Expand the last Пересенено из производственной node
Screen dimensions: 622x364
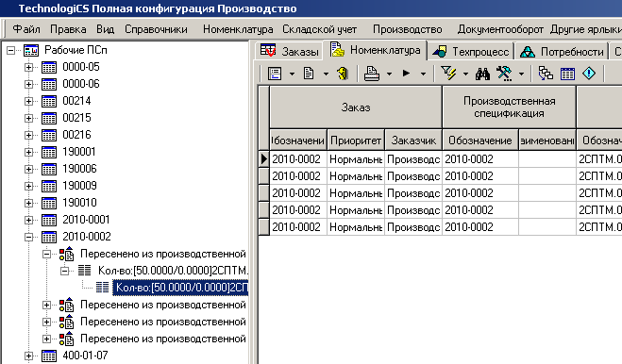(46, 339)
